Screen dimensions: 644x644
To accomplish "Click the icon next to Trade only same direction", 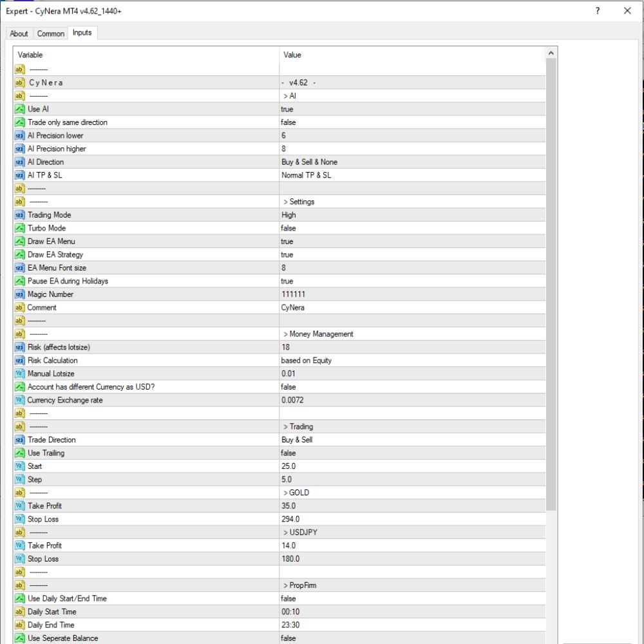I will [20, 122].
